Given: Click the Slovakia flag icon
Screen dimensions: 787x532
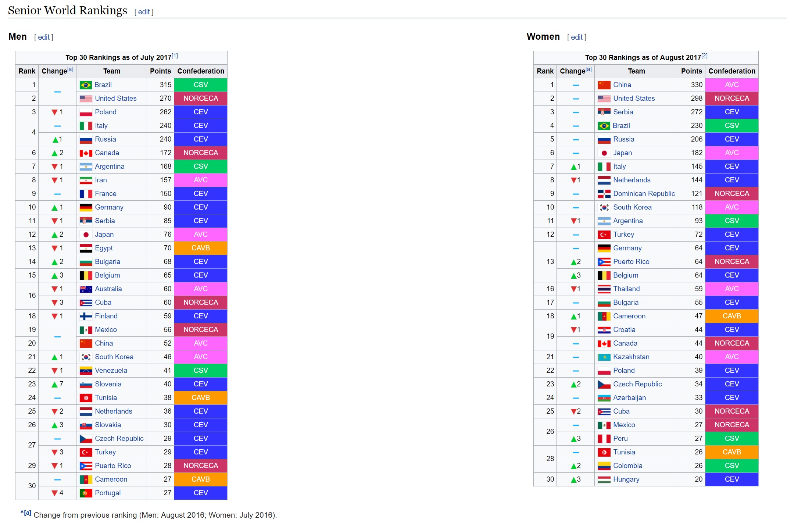Looking at the screenshot, I should click(86, 425).
